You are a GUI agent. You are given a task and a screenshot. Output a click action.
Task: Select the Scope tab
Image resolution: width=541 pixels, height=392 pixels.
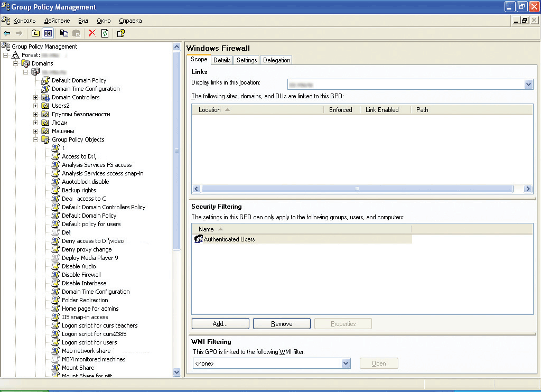point(199,59)
